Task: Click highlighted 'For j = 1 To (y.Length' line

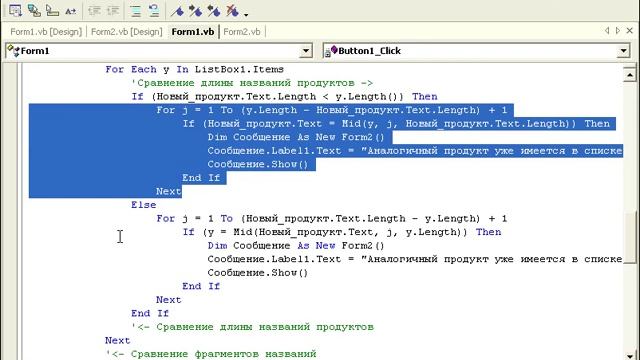Action: tap(332, 110)
